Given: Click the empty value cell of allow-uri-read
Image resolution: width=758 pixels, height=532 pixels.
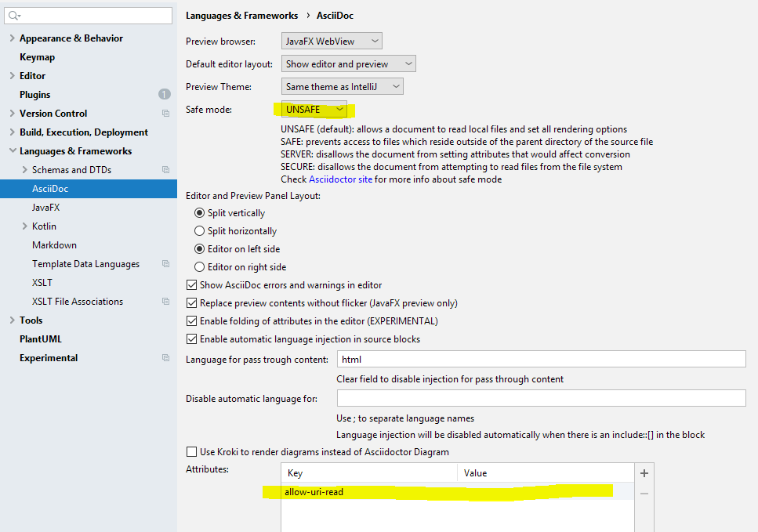Looking at the screenshot, I should point(546,492).
